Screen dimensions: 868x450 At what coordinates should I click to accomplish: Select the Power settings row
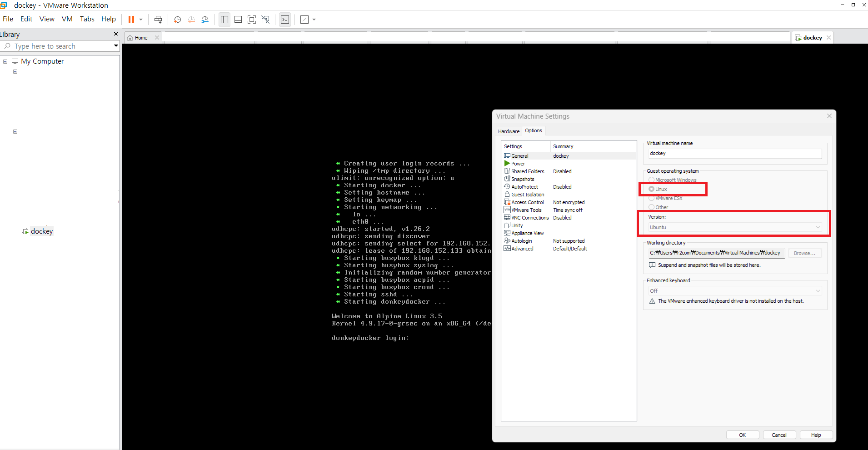(x=569, y=164)
